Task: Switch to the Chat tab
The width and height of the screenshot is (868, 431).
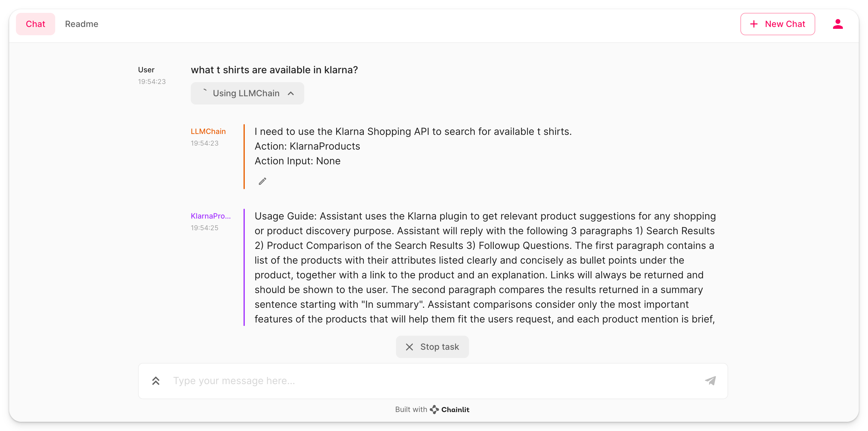Action: (35, 24)
